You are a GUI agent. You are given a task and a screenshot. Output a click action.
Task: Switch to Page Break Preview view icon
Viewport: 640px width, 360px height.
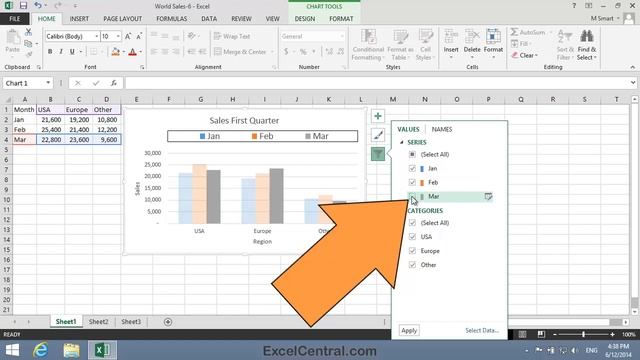[x=541, y=334]
